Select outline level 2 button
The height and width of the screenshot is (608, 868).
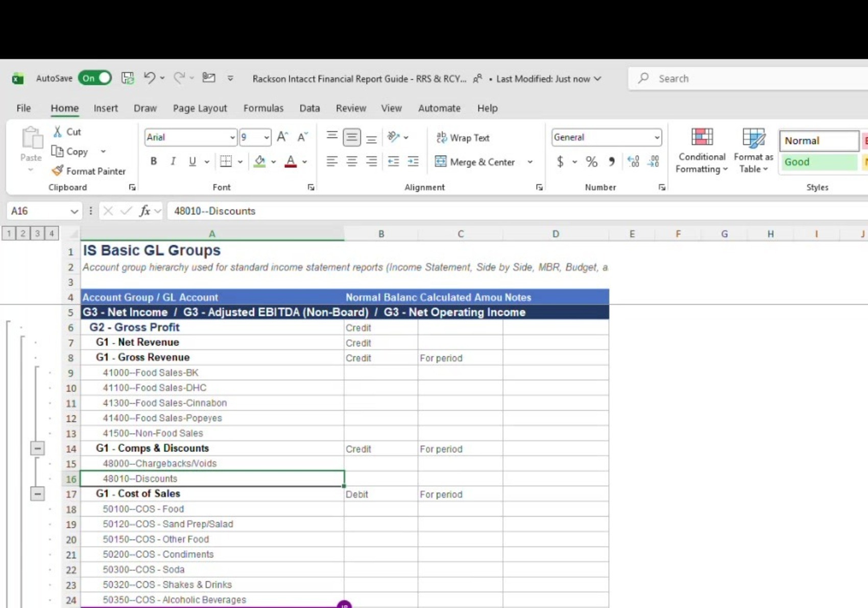(23, 233)
